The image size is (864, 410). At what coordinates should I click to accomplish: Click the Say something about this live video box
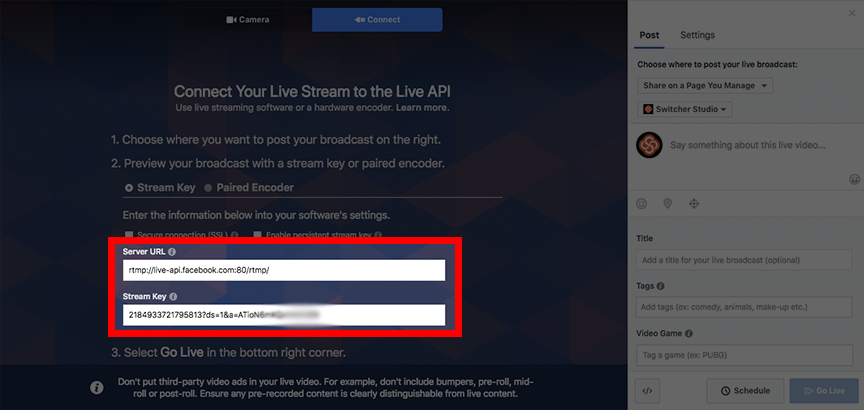[747, 145]
